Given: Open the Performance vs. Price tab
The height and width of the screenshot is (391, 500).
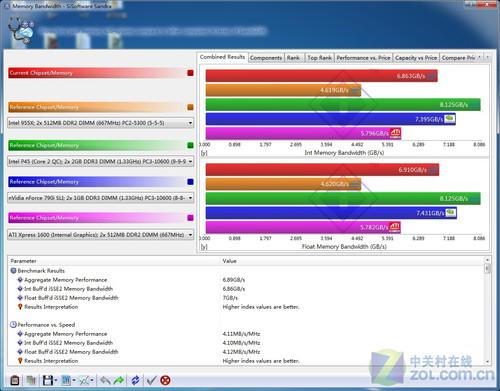Looking at the screenshot, I should click(363, 58).
